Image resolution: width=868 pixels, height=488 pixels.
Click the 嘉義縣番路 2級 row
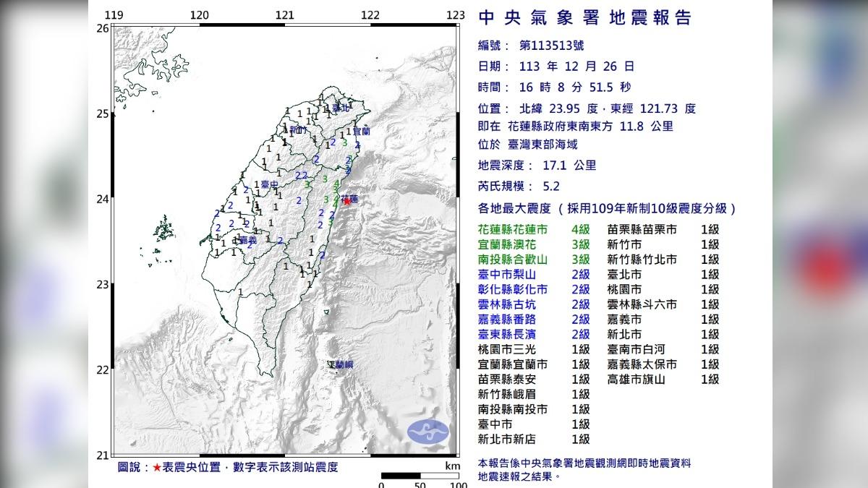(534, 319)
